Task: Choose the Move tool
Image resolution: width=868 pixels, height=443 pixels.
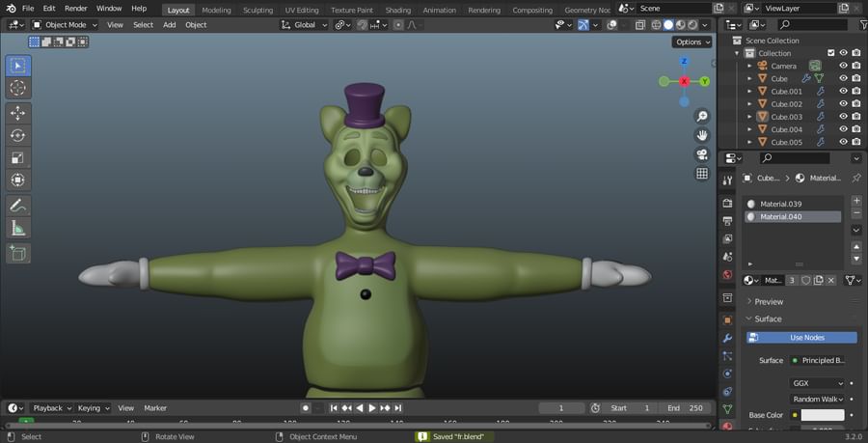Action: [18, 114]
